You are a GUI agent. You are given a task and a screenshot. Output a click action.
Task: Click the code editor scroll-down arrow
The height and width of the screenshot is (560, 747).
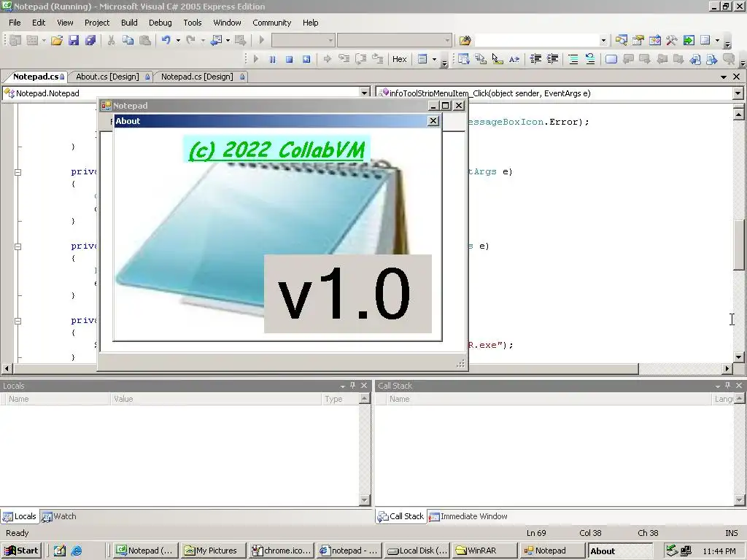738,357
